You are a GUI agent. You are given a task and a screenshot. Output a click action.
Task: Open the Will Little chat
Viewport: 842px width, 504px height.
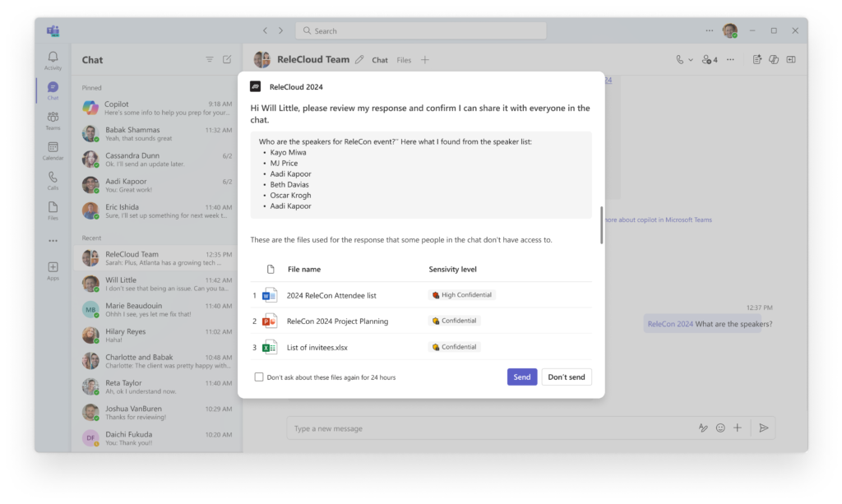(x=157, y=284)
